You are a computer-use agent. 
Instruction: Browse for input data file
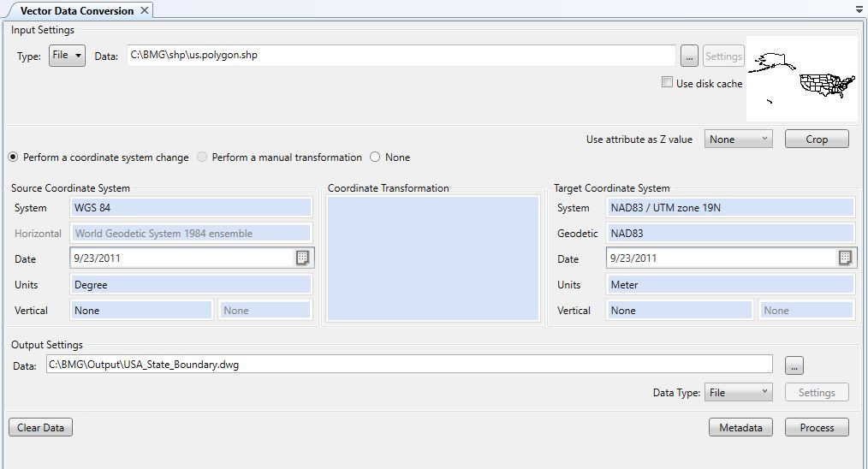point(689,56)
